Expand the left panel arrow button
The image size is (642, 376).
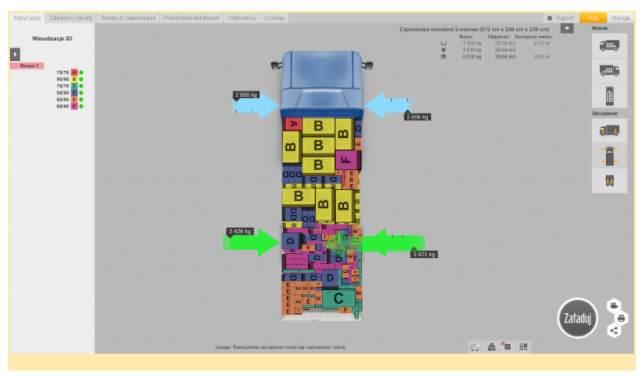tap(15, 54)
